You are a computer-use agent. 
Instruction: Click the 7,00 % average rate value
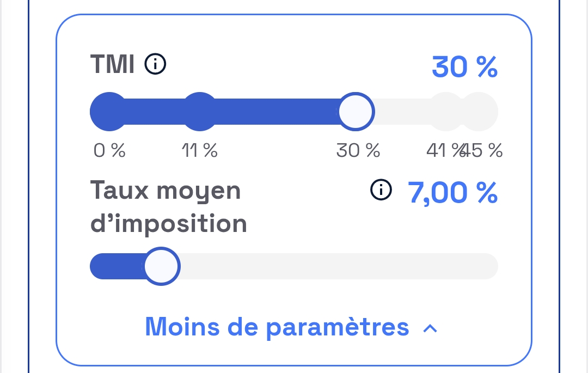[x=452, y=193]
